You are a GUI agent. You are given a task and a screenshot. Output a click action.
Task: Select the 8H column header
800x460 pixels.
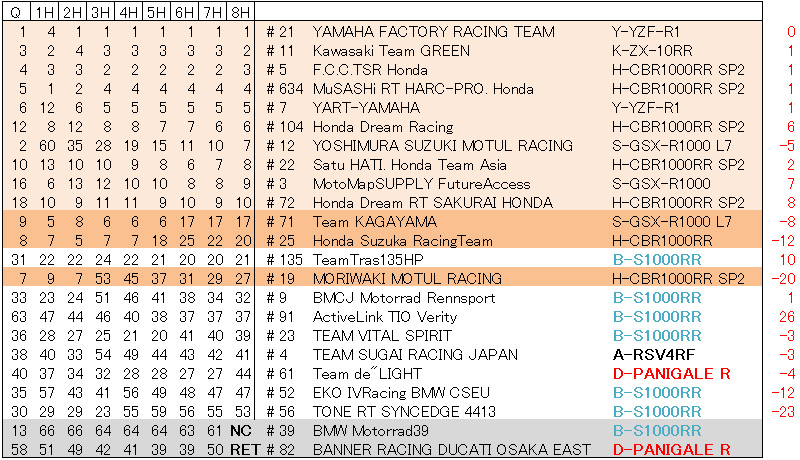tap(240, 12)
